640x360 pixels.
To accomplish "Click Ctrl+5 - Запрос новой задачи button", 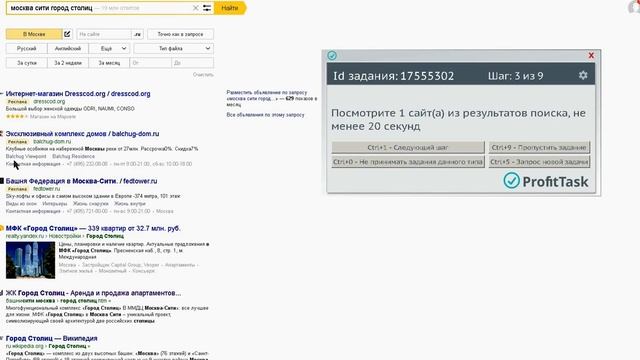I will pyautogui.click(x=539, y=162).
